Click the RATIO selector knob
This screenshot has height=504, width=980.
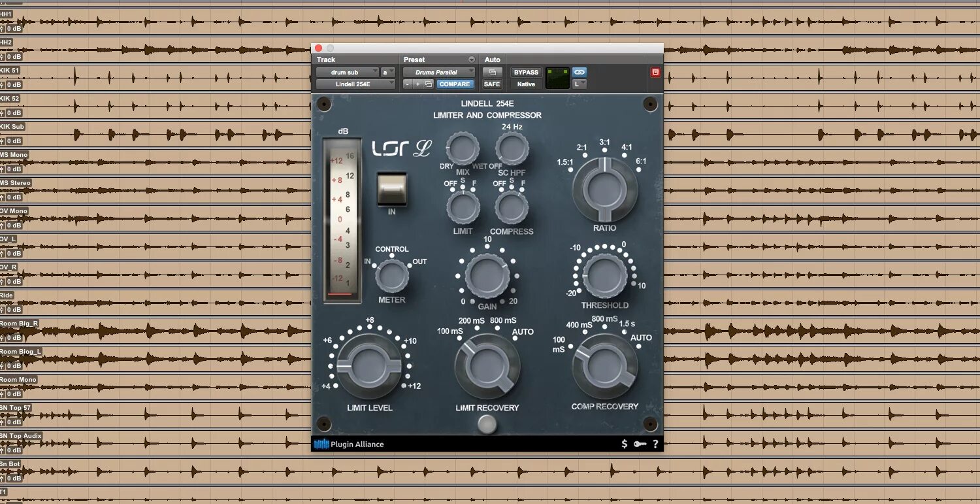tap(604, 189)
